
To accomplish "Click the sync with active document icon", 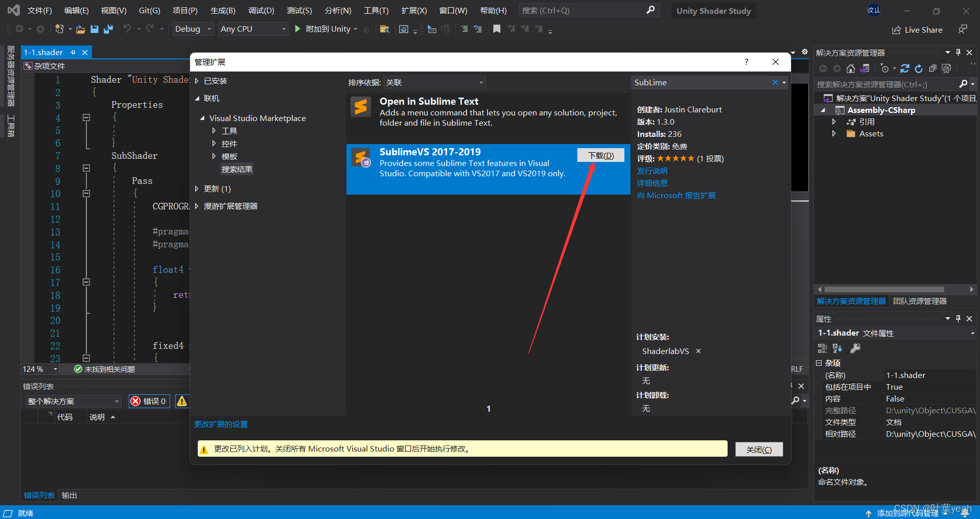I will pyautogui.click(x=905, y=68).
